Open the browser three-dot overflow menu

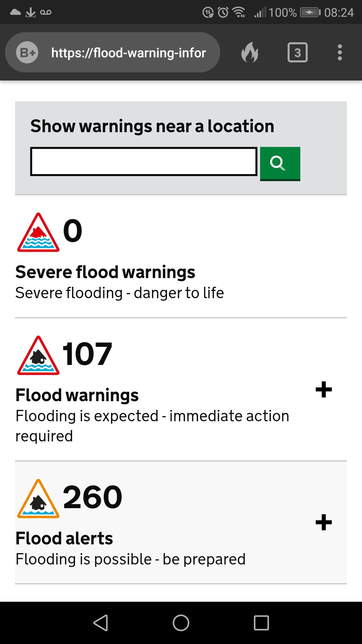340,53
